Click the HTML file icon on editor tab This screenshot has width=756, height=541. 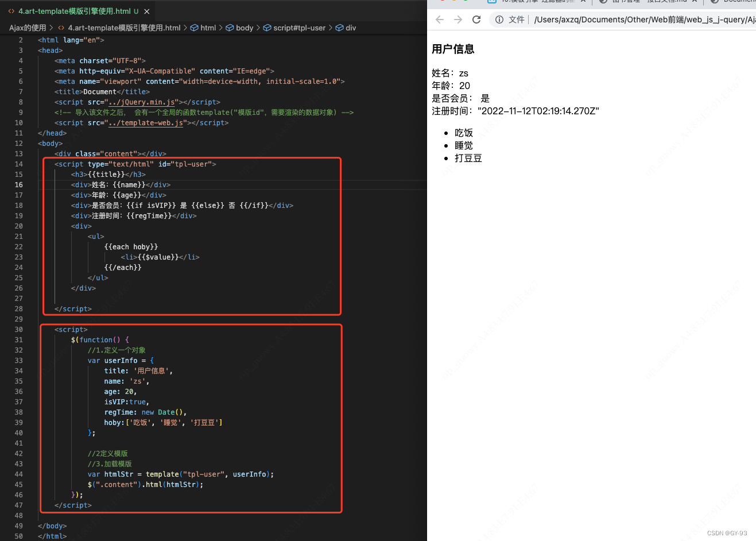pos(11,11)
